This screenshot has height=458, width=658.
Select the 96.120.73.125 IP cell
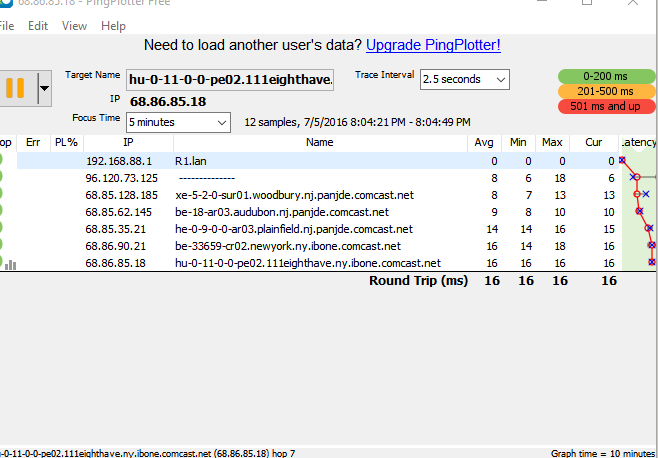click(122, 178)
